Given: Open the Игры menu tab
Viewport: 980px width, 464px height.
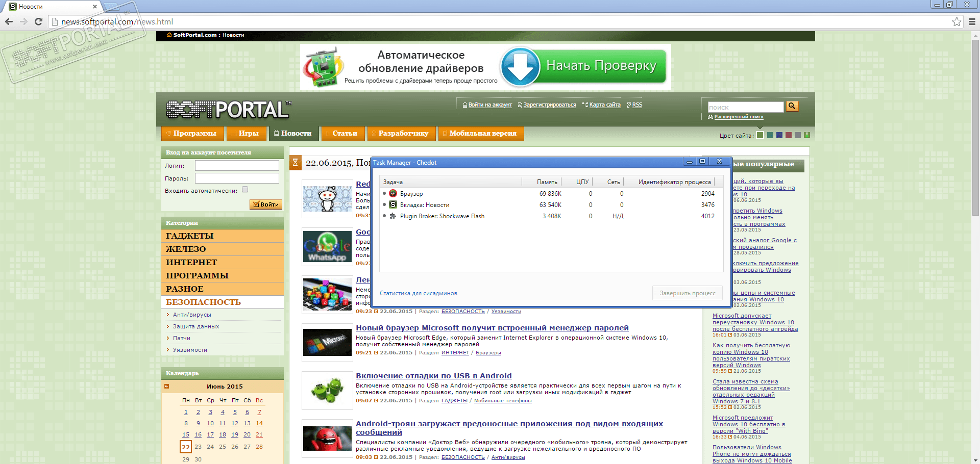Looking at the screenshot, I should 246,133.
